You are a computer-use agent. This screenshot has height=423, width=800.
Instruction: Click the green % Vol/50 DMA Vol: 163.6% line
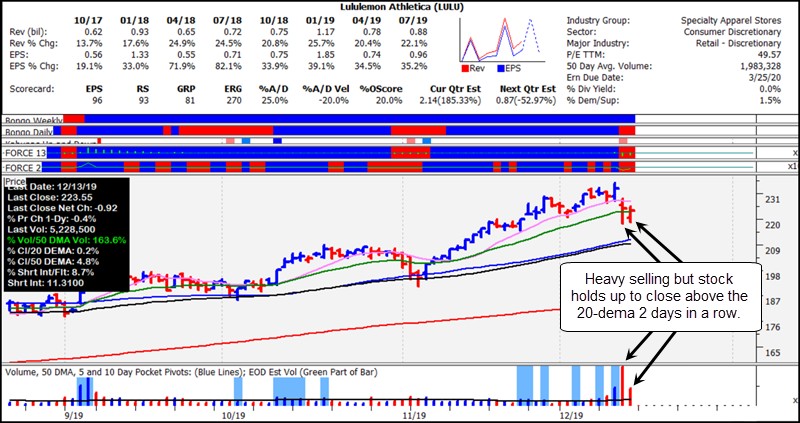(66, 240)
